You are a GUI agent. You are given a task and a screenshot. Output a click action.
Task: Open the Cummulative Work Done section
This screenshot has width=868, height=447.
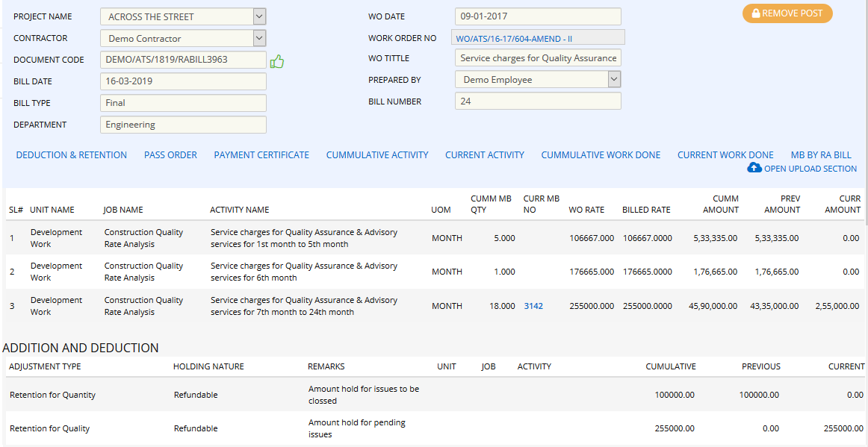pos(601,155)
